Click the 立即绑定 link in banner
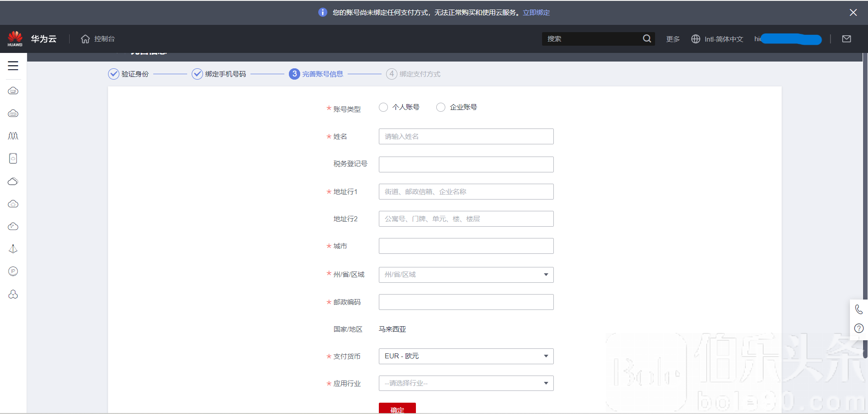This screenshot has height=414, width=868. coord(536,13)
